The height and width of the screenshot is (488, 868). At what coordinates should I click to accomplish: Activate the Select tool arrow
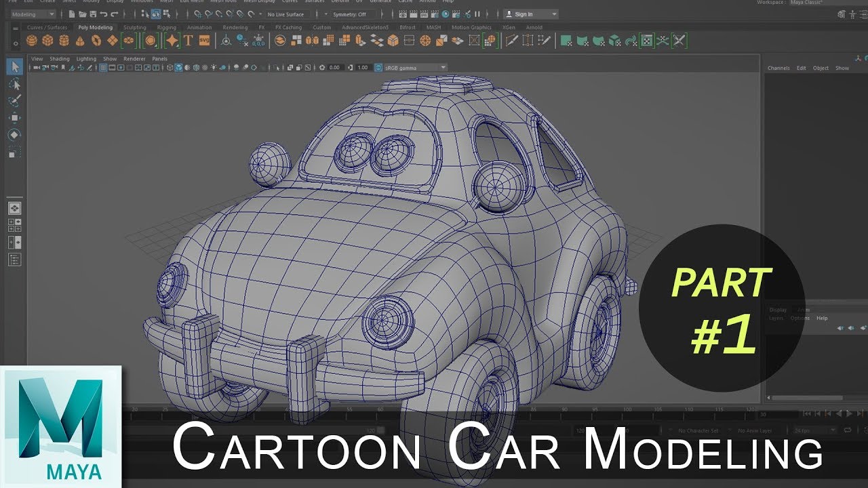coord(15,66)
